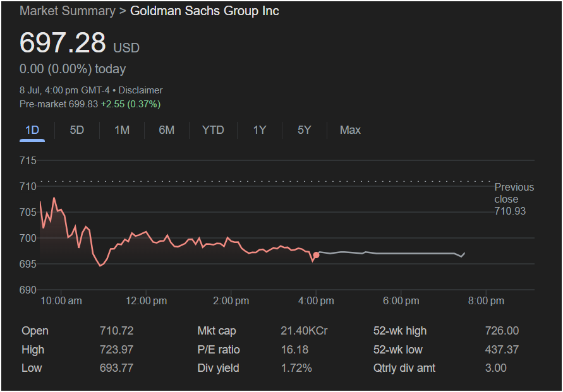The height and width of the screenshot is (392, 563).
Task: Click the 690 y-axis label
Action: (28, 290)
